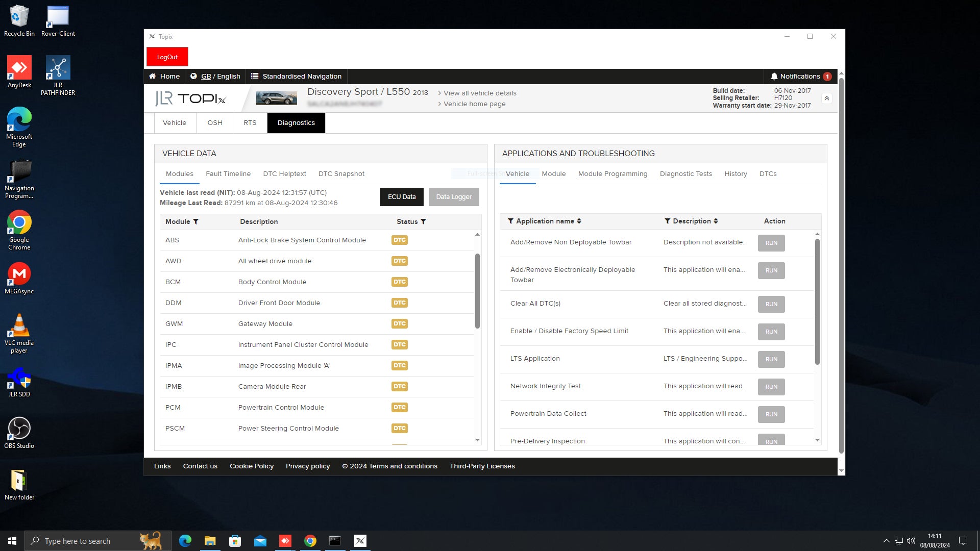Open the Notifications bell
Viewport: 980px width, 551px height.
pyautogui.click(x=775, y=76)
